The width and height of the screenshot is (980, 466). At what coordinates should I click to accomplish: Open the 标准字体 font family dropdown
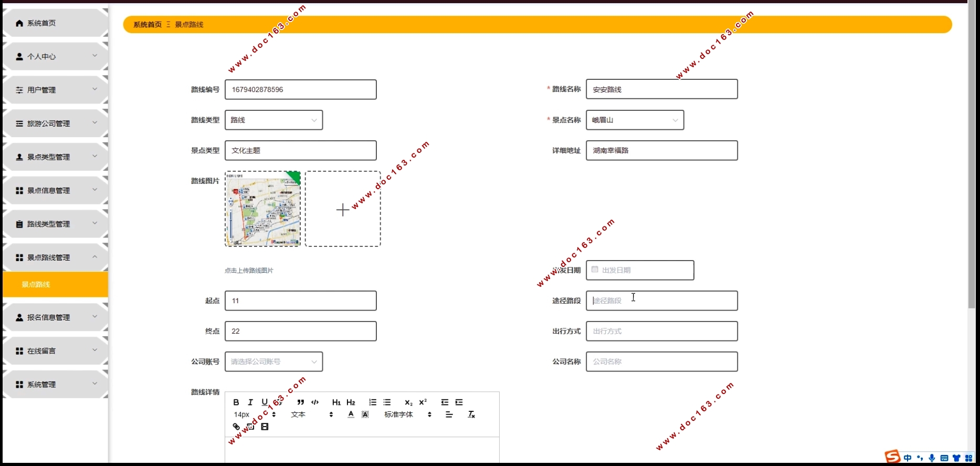(x=408, y=415)
